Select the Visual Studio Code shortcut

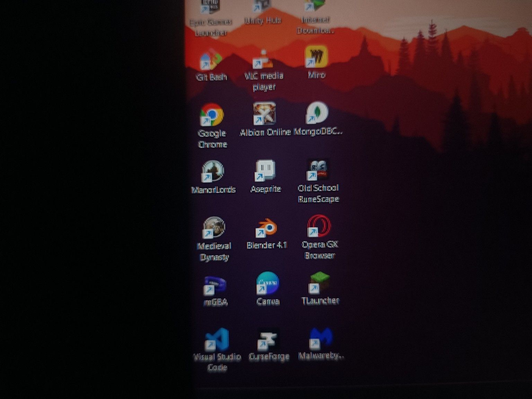(217, 350)
